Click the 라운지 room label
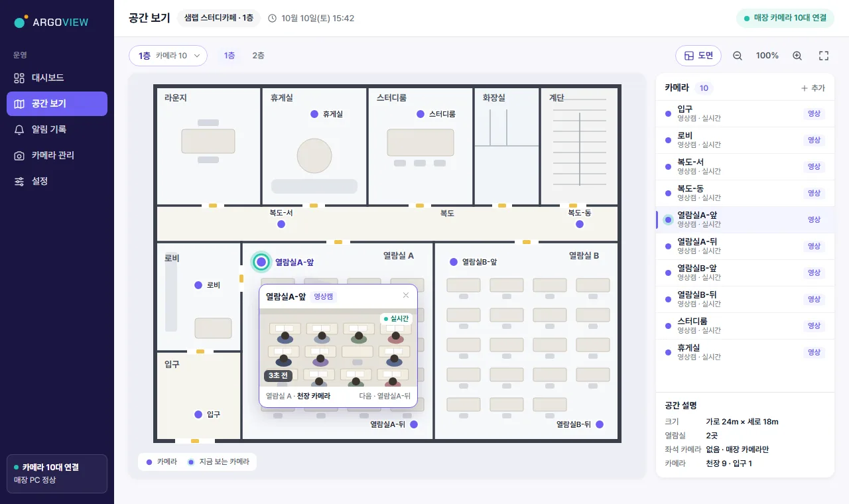 click(176, 97)
